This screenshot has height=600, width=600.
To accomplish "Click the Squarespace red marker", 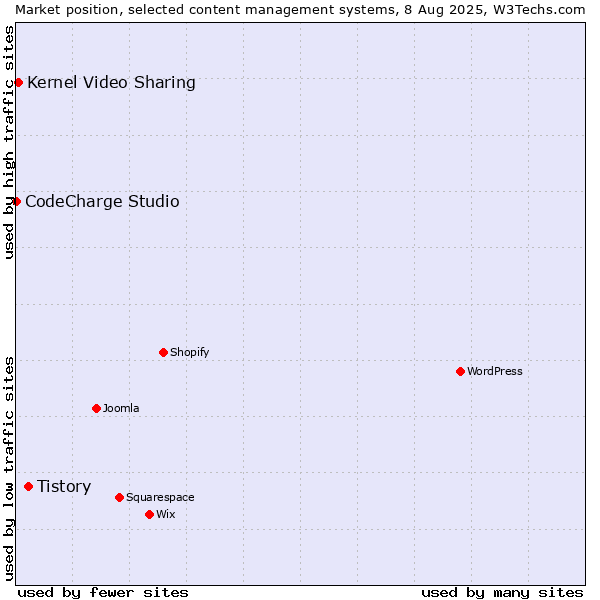I will (x=119, y=497).
